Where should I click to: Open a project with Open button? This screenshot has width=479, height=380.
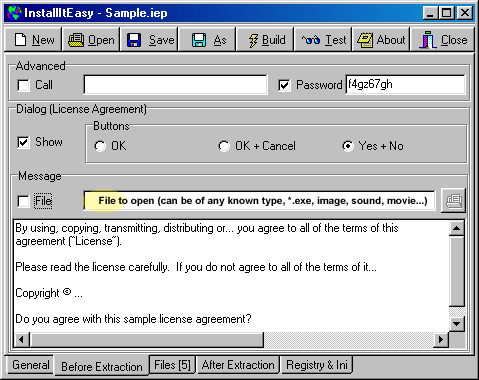91,40
